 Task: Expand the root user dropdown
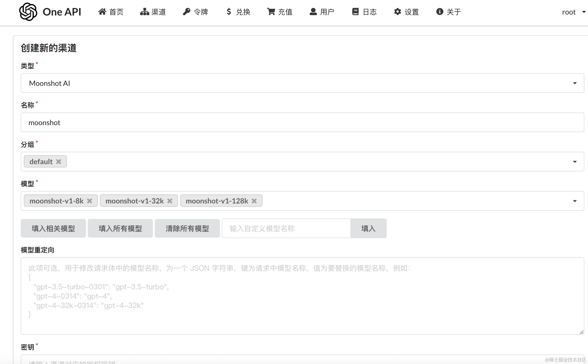(x=574, y=12)
